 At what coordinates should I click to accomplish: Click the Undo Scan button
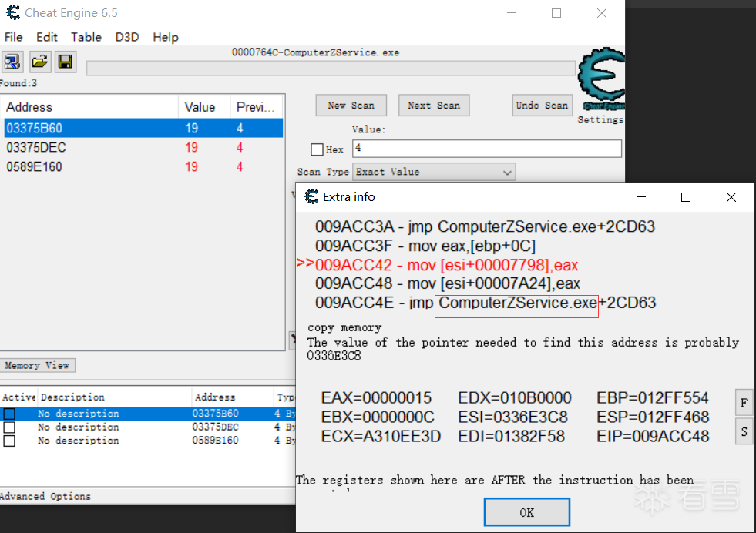tap(542, 105)
